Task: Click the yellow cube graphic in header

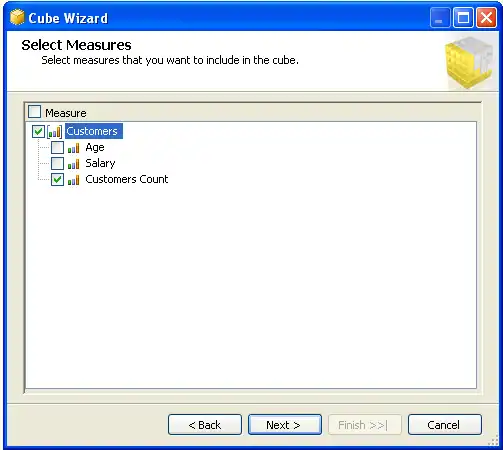Action: coord(469,62)
